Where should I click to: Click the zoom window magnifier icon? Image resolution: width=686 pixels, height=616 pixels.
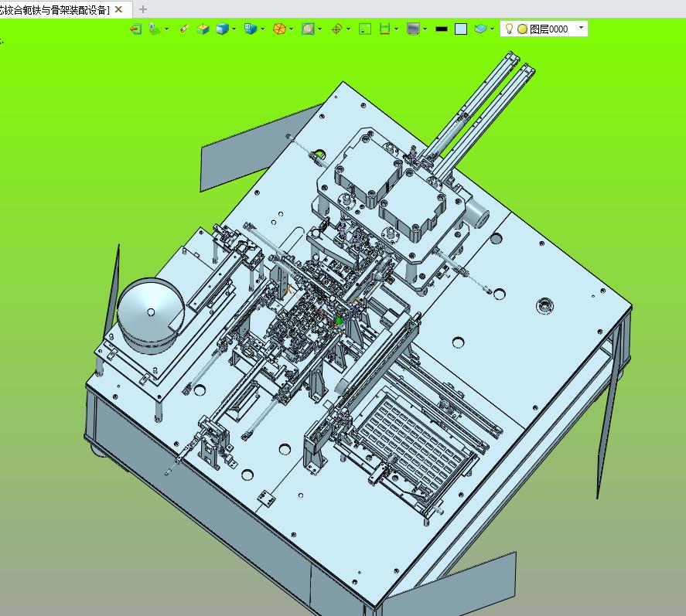point(308,29)
